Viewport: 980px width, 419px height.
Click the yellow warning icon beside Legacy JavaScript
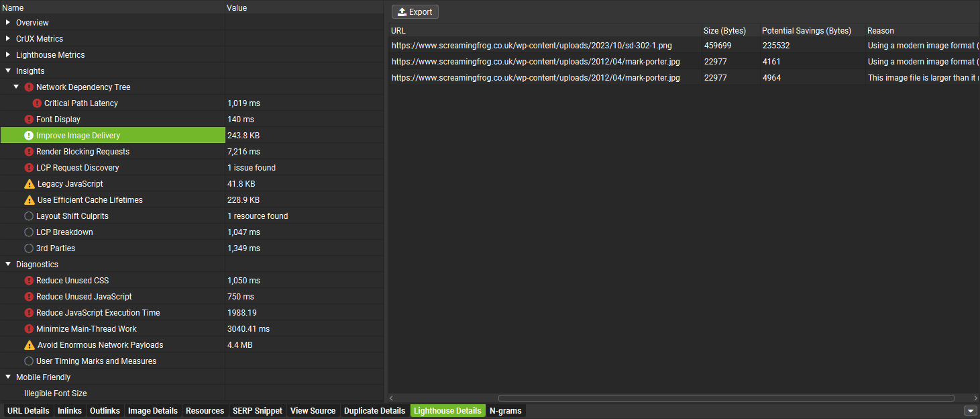tap(29, 184)
